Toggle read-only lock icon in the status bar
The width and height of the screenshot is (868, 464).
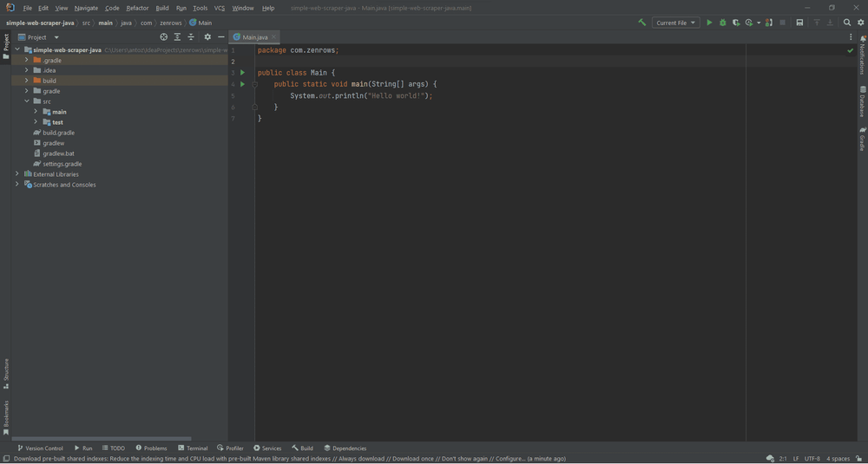tap(858, 459)
